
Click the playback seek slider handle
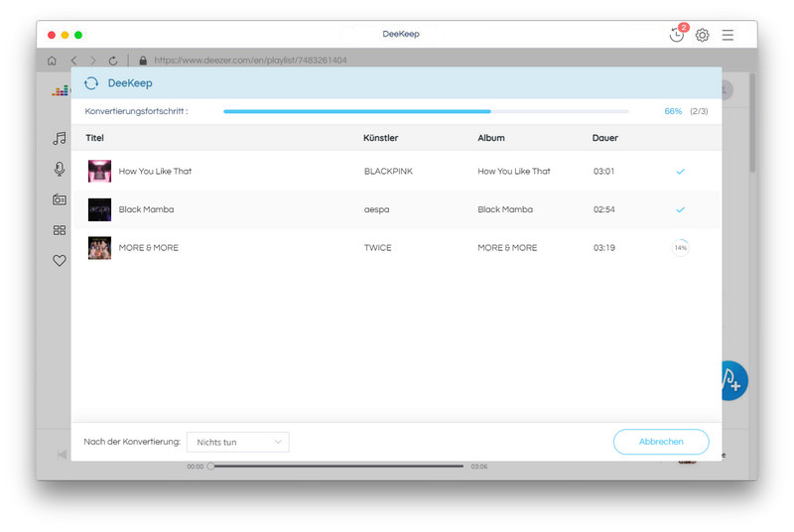[210, 466]
